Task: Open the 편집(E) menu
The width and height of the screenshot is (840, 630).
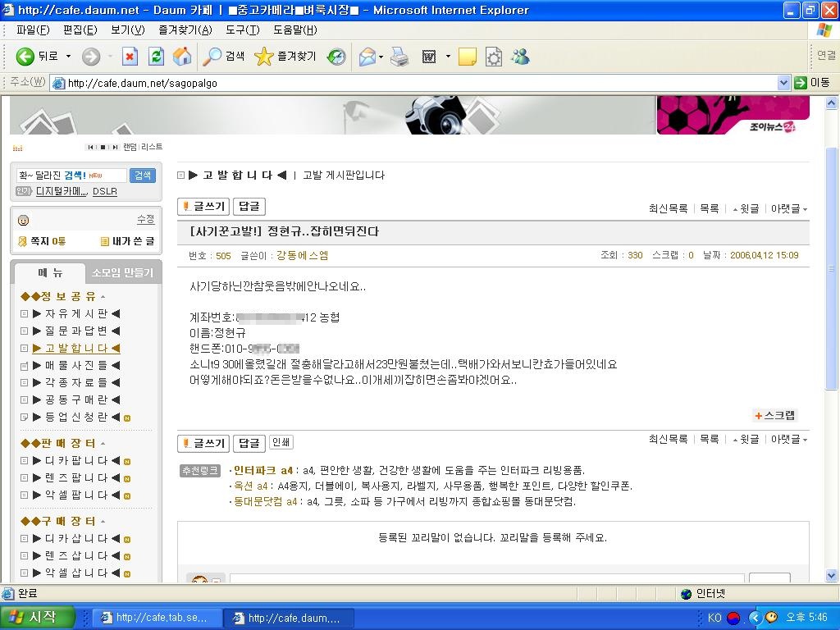Action: tap(80, 30)
